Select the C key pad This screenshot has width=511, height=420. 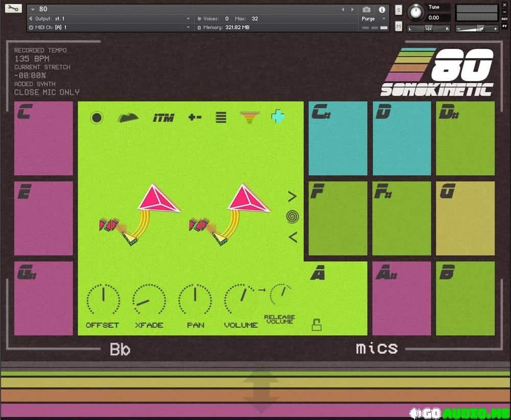(43, 138)
